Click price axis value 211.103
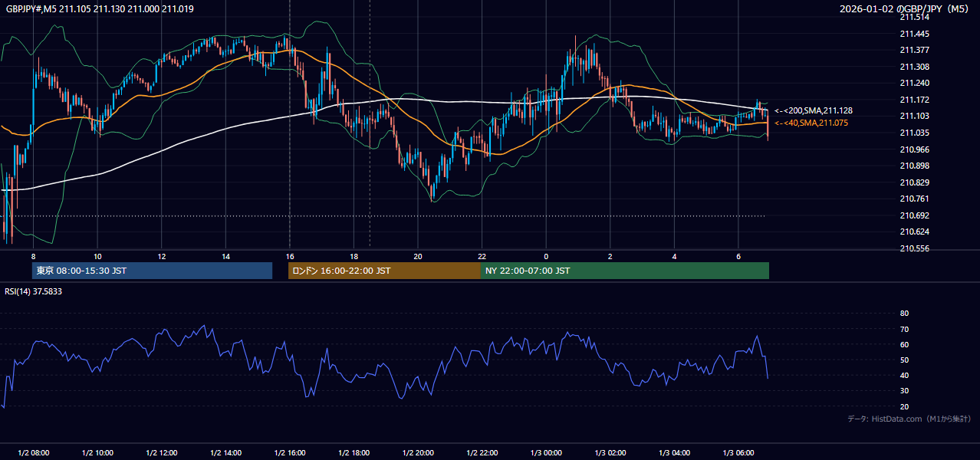Viewport: 980px width, 460px height. (x=914, y=116)
